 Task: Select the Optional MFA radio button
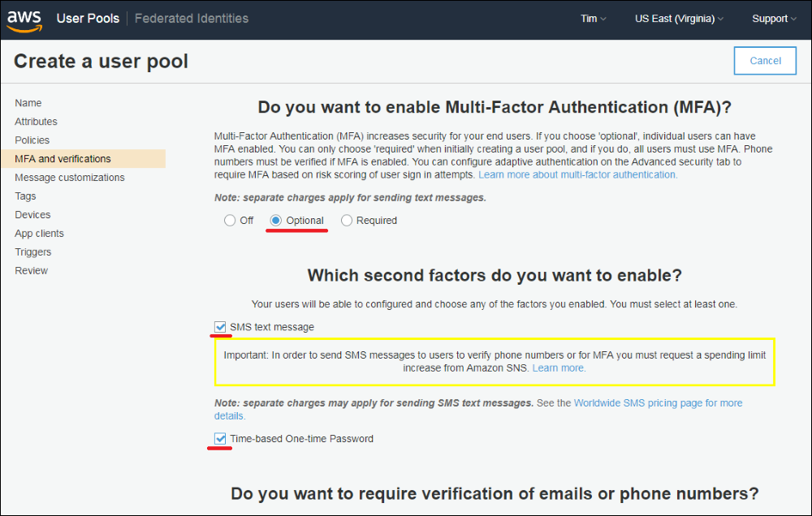[275, 220]
